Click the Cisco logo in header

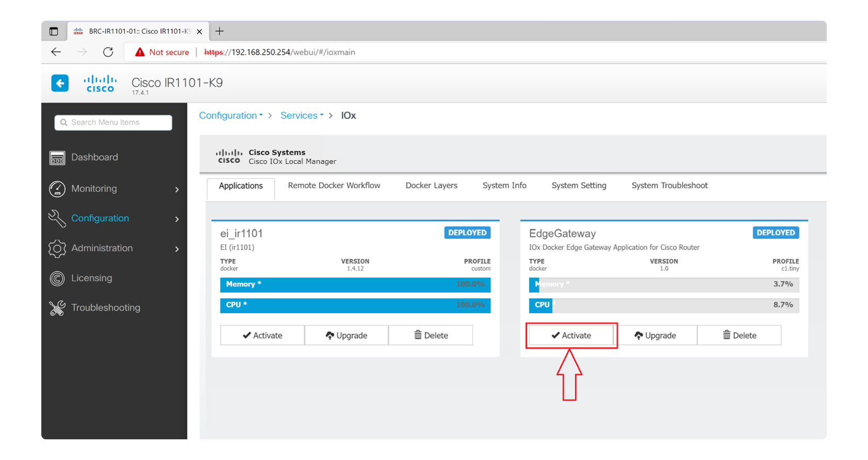100,84
